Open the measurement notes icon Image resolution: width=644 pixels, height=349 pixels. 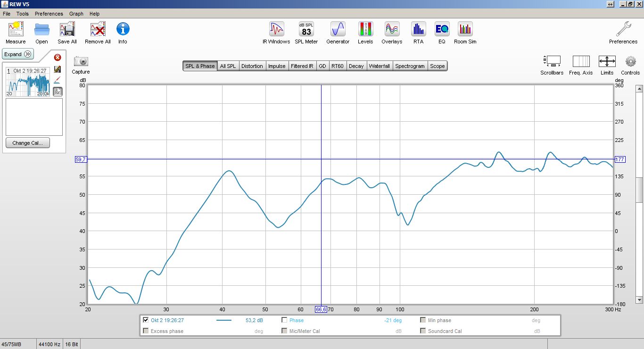[x=58, y=91]
